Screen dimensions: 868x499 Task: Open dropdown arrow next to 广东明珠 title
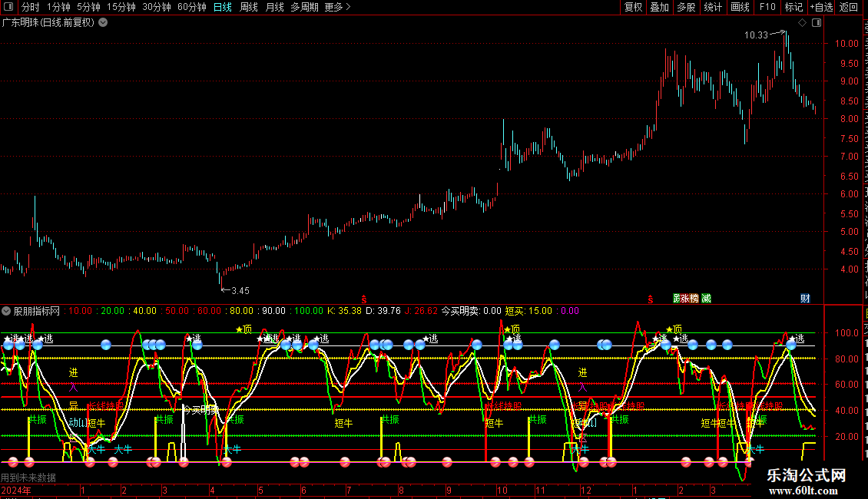103,23
